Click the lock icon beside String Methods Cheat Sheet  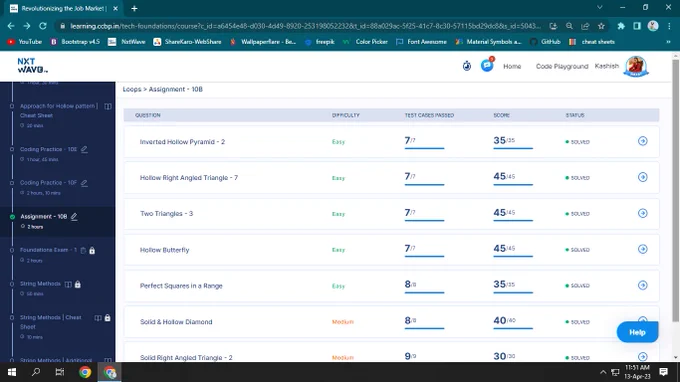click(x=107, y=318)
